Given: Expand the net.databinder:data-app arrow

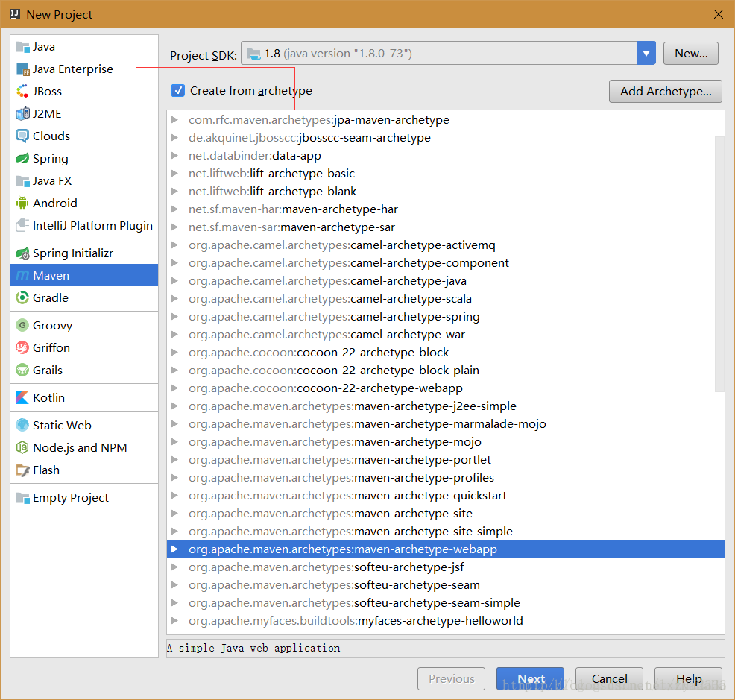Looking at the screenshot, I should [x=174, y=156].
